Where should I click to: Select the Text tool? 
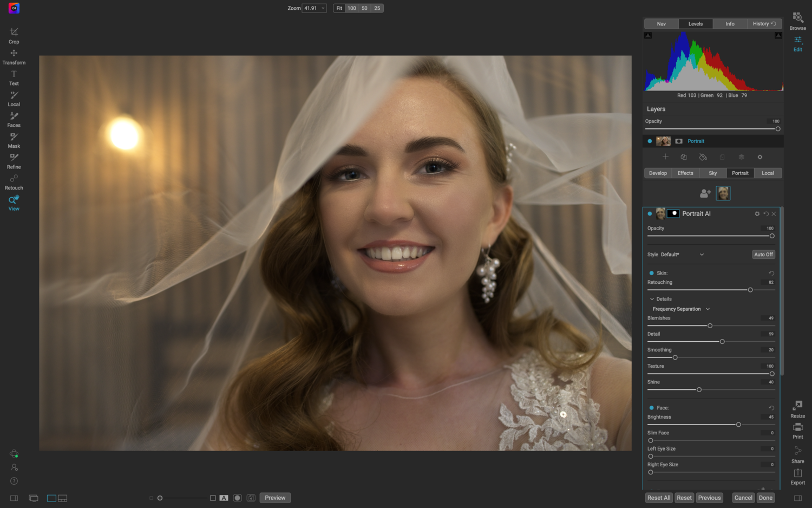(14, 75)
